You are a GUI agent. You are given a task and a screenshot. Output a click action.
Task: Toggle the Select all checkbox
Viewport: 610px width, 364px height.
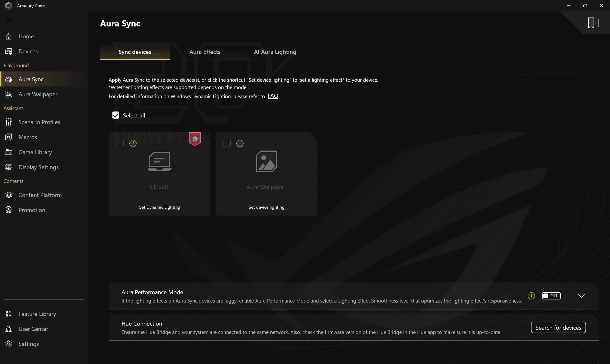(x=116, y=115)
